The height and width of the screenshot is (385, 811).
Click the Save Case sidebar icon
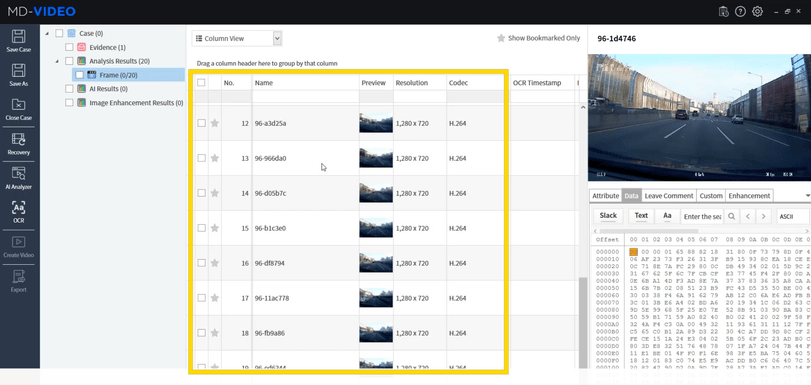click(19, 40)
